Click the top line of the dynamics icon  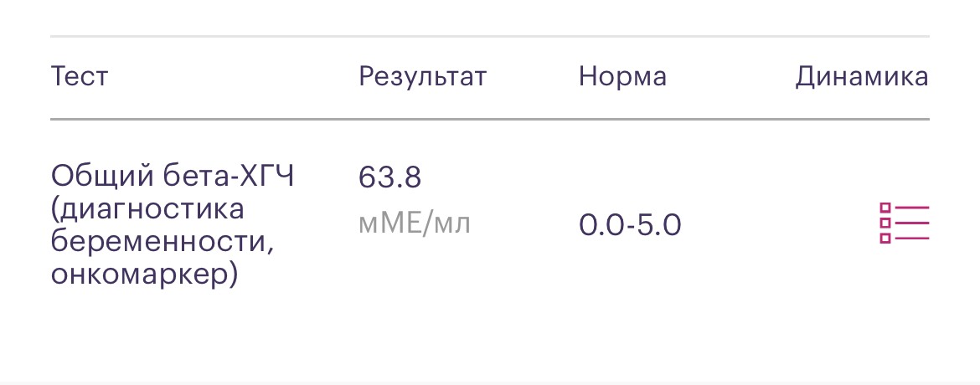[x=912, y=208]
